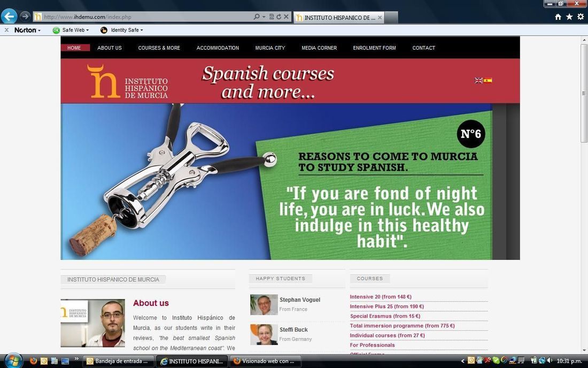Expand the quick launch overflow chevron
The image size is (588, 368).
(76, 359)
